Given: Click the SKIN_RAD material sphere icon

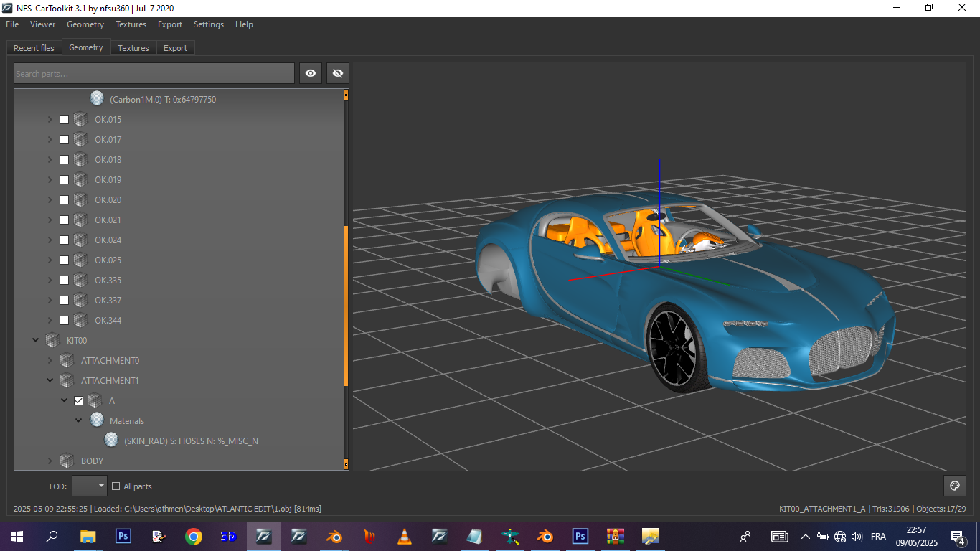Looking at the screenshot, I should [x=111, y=441].
